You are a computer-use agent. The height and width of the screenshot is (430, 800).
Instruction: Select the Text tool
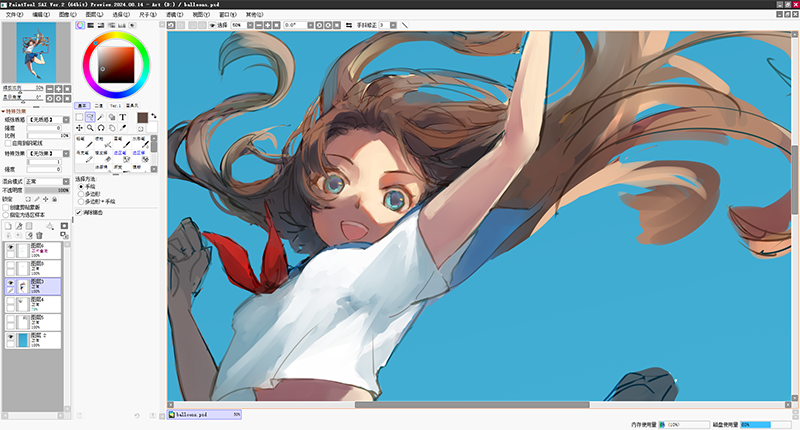coord(122,117)
